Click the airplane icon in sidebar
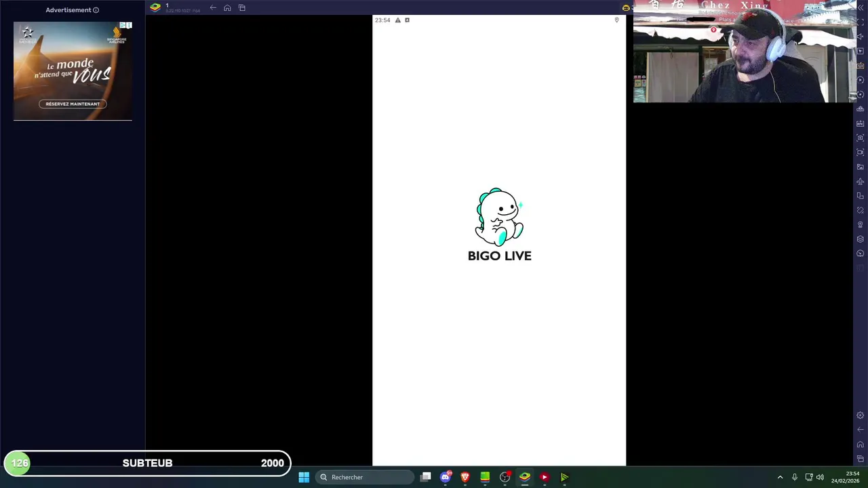 pyautogui.click(x=861, y=181)
